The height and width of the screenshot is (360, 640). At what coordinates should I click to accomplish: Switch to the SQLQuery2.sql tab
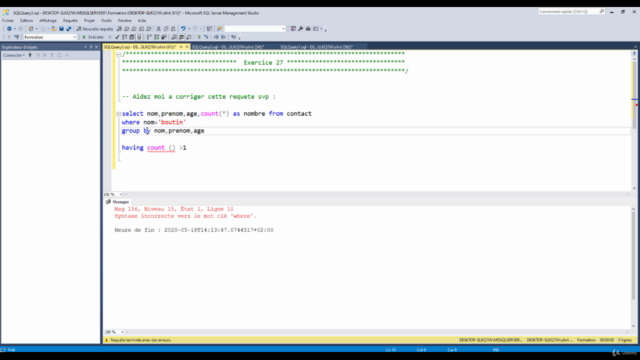[x=228, y=47]
